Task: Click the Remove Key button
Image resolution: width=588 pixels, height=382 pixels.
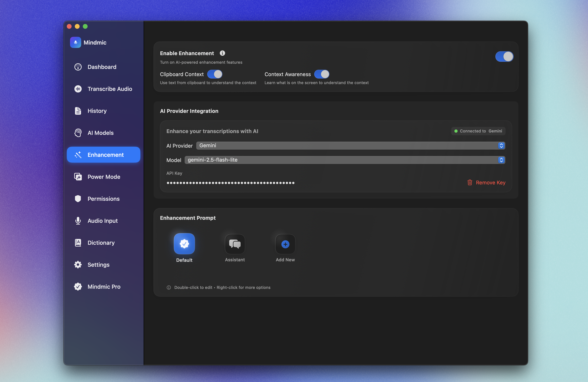Action: pos(486,182)
